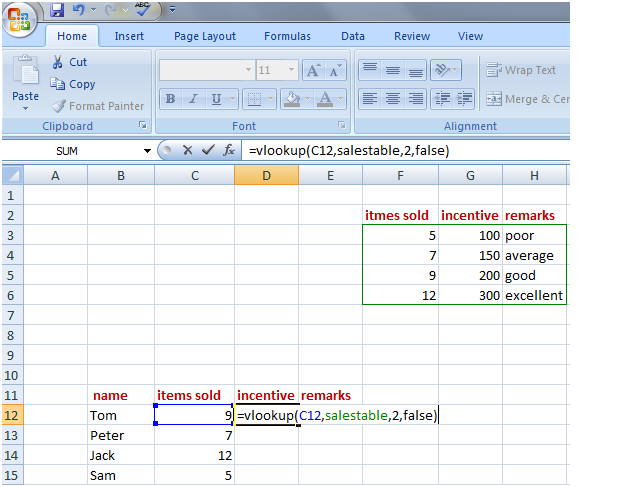This screenshot has width=627, height=487.
Task: Open the font size dropdown
Action: coord(292,70)
